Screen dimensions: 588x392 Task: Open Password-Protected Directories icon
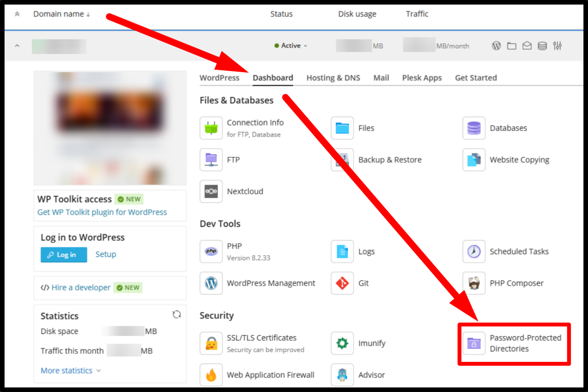pyautogui.click(x=474, y=343)
